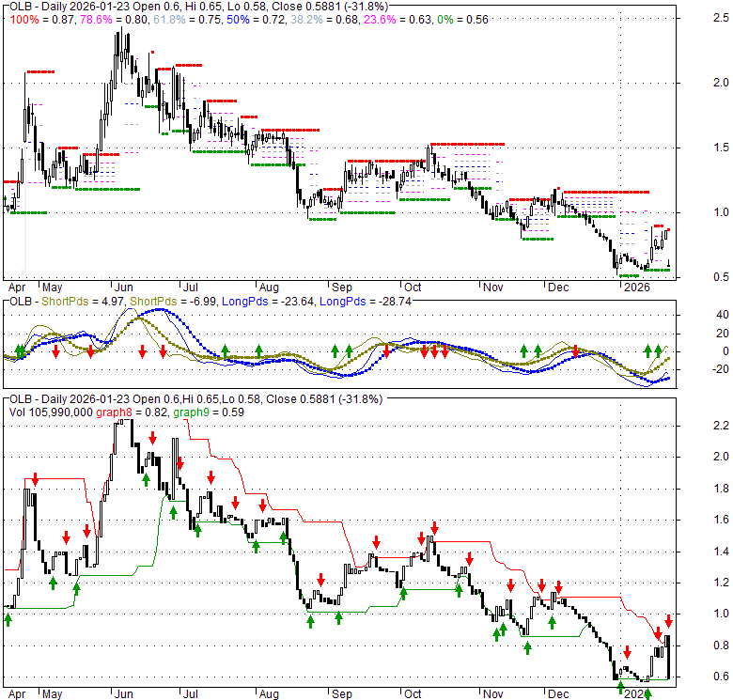Click the 'Jun' label on bottom chart time axis
The height and width of the screenshot is (700, 733).
tap(123, 694)
